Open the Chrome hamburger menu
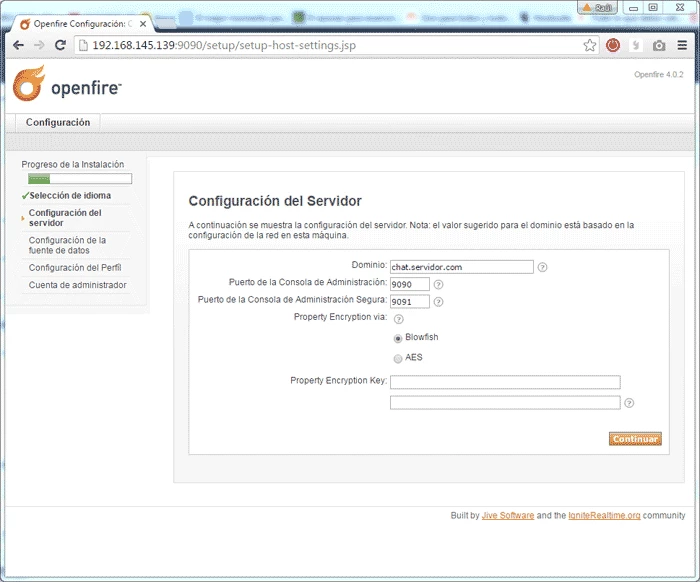 [x=683, y=45]
